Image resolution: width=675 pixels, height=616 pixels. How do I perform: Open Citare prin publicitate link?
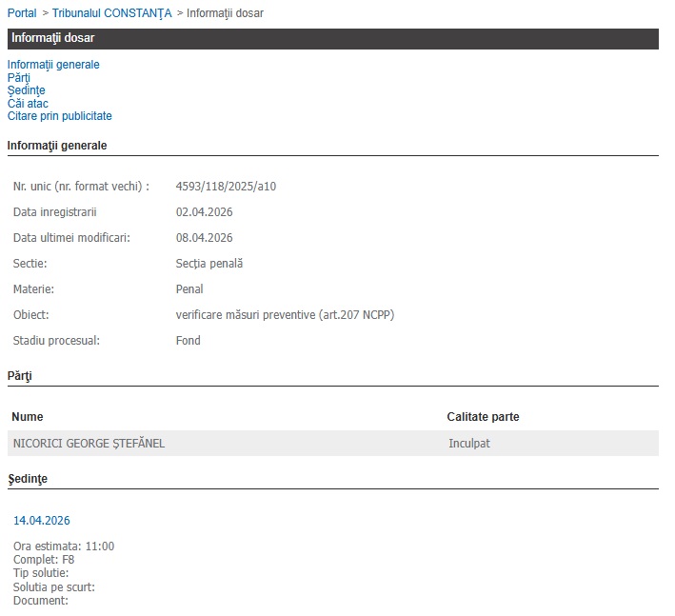[59, 116]
